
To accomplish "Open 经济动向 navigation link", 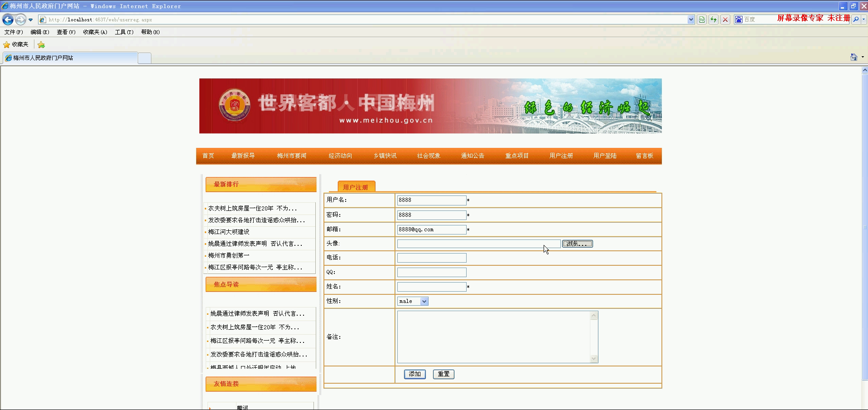I will tap(341, 156).
